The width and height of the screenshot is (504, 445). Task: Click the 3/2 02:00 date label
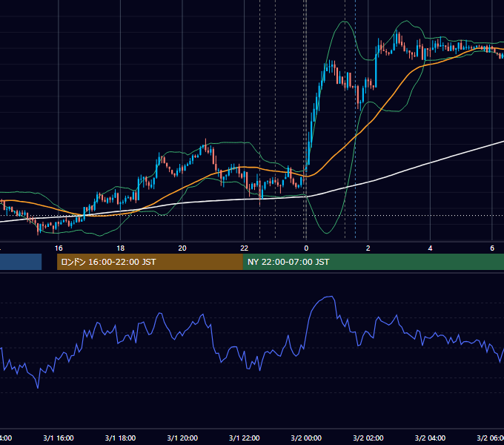[x=368, y=438]
